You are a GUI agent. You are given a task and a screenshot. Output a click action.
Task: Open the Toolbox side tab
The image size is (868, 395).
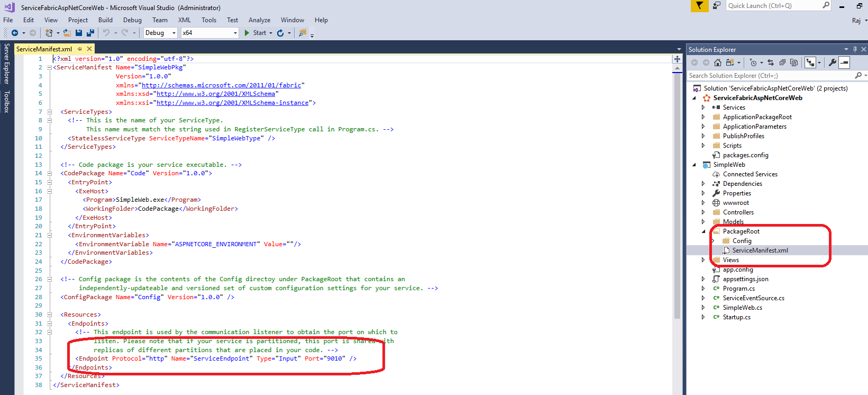[6, 102]
